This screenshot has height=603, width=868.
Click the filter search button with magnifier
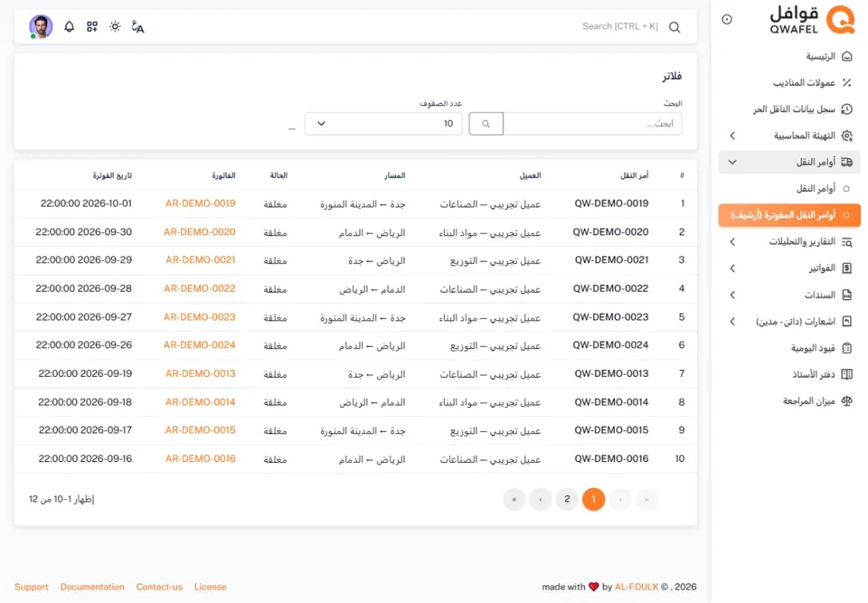(486, 124)
